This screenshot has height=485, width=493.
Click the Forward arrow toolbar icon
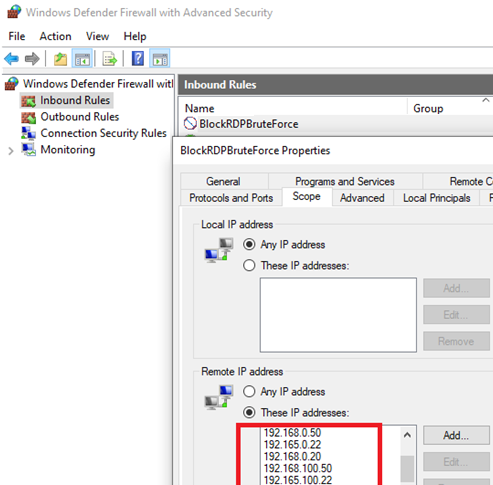point(32,59)
